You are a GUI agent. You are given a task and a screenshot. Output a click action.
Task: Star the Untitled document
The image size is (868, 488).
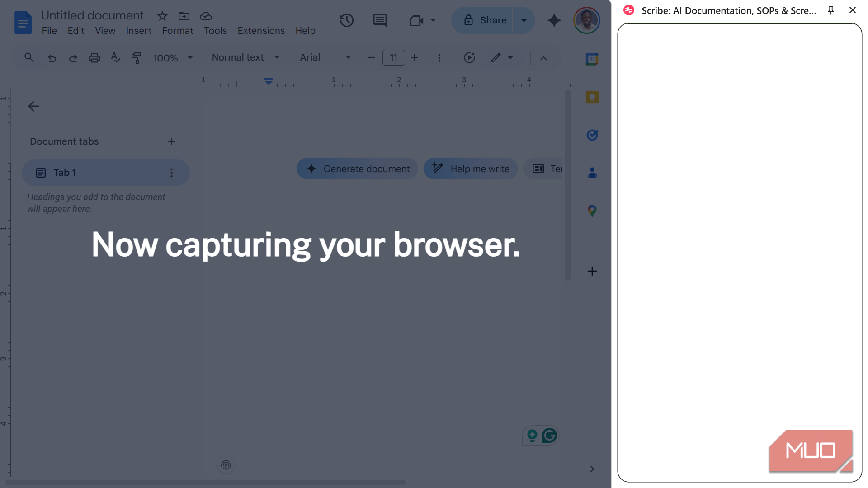162,16
